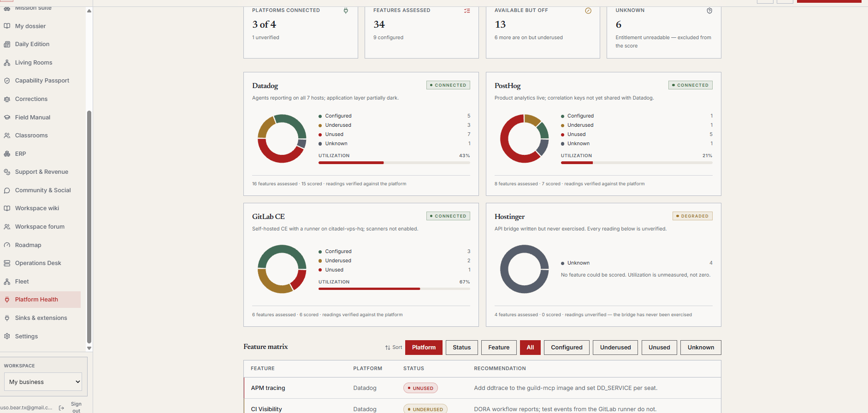868x413 pixels.
Task: Click the APM tracing feature row
Action: 482,388
